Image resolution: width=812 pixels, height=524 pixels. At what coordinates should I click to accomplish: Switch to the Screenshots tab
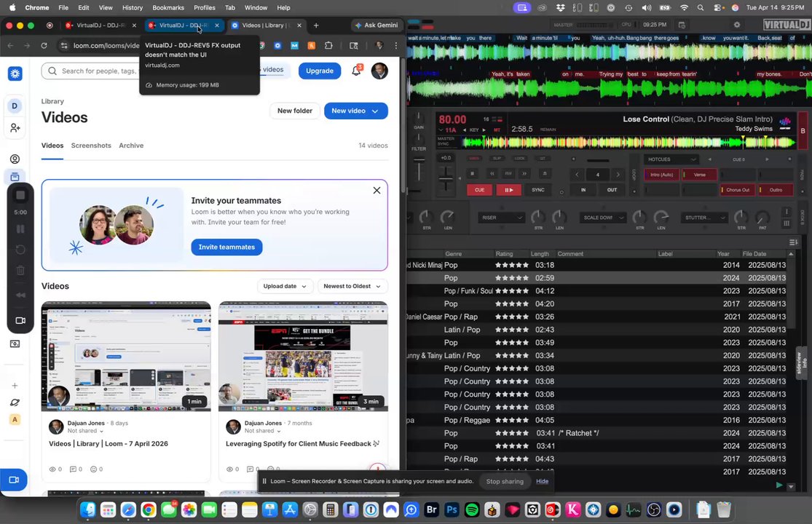click(x=91, y=146)
